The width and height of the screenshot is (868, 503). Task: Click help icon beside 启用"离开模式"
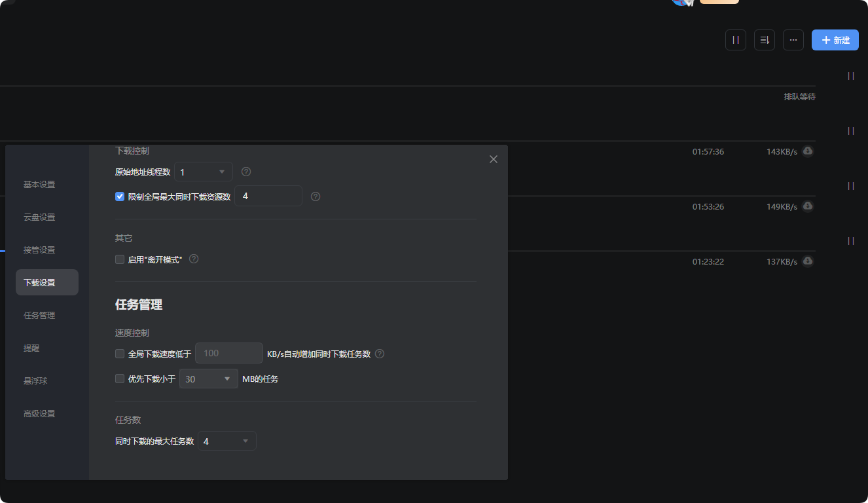click(x=194, y=259)
